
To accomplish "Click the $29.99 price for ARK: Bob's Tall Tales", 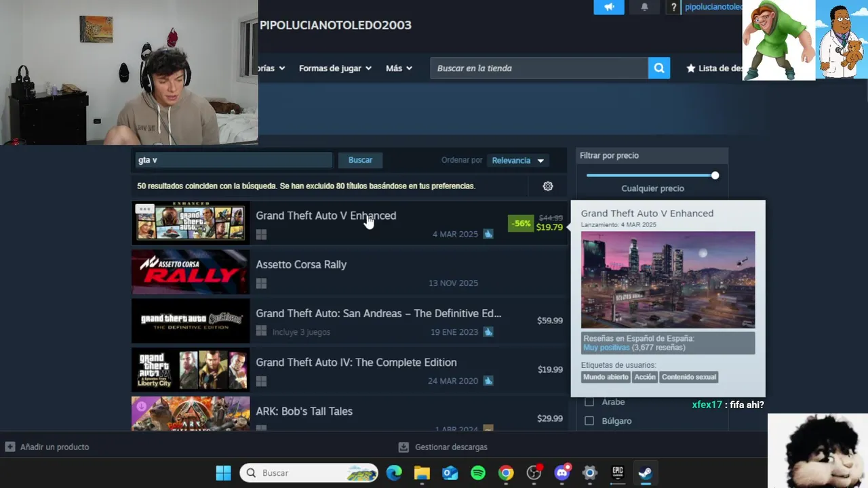I will point(550,418).
